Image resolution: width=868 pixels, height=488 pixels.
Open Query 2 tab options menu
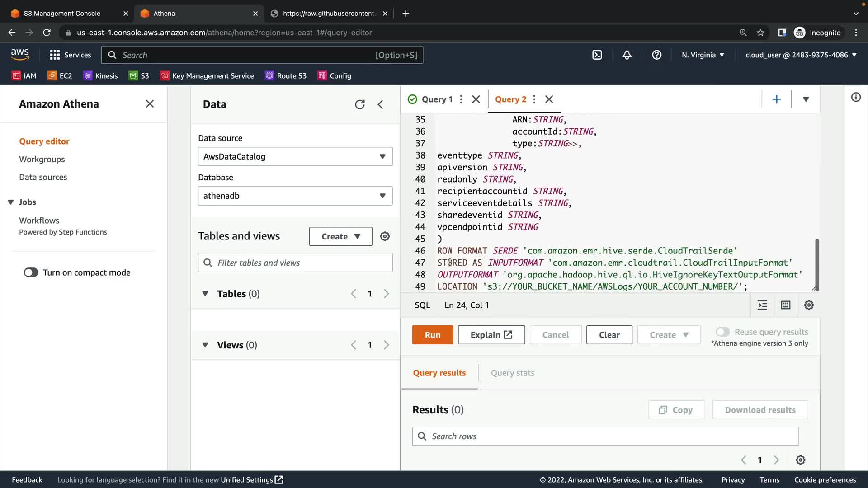click(534, 99)
